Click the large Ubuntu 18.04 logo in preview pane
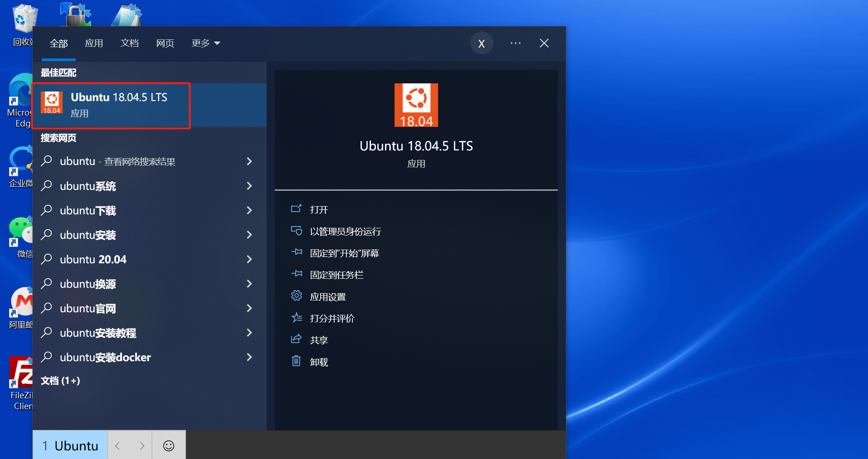This screenshot has height=459, width=868. pyautogui.click(x=416, y=105)
